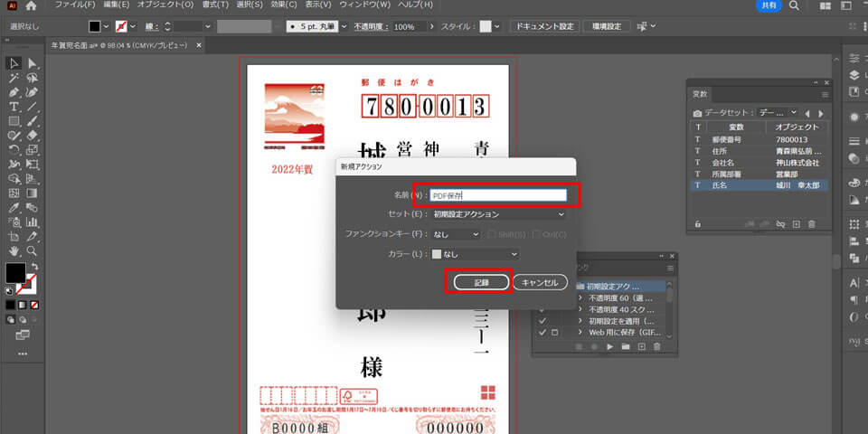This screenshot has width=868, height=434.
Task: Click the black fill color swatch in toolbar
Action: [15, 272]
